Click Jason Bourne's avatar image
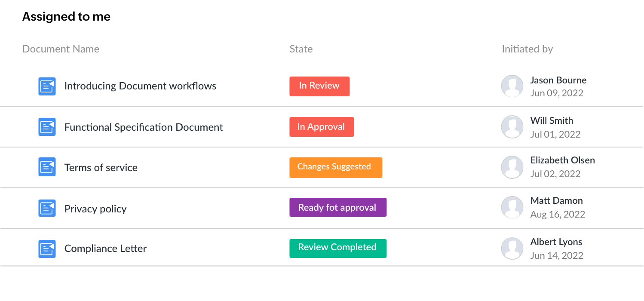644x301 pixels. pyautogui.click(x=512, y=86)
